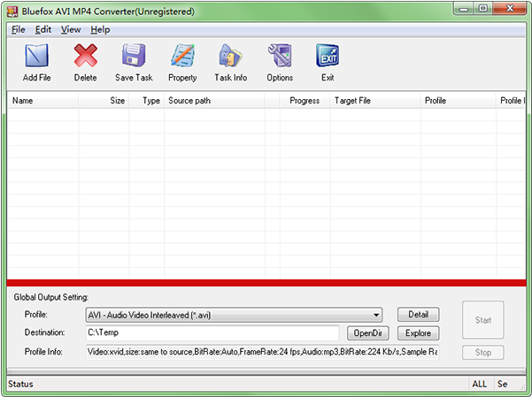Minimize the converter window

click(464, 9)
